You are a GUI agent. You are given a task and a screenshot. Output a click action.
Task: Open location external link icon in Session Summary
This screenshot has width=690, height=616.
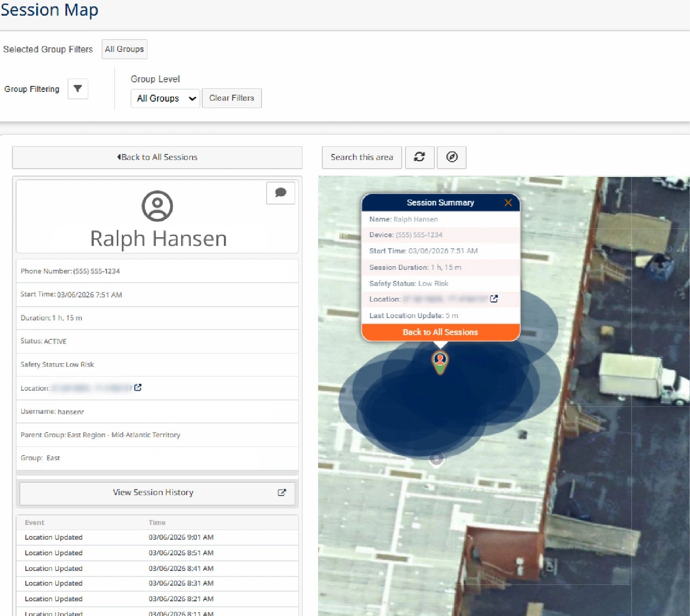click(x=494, y=299)
